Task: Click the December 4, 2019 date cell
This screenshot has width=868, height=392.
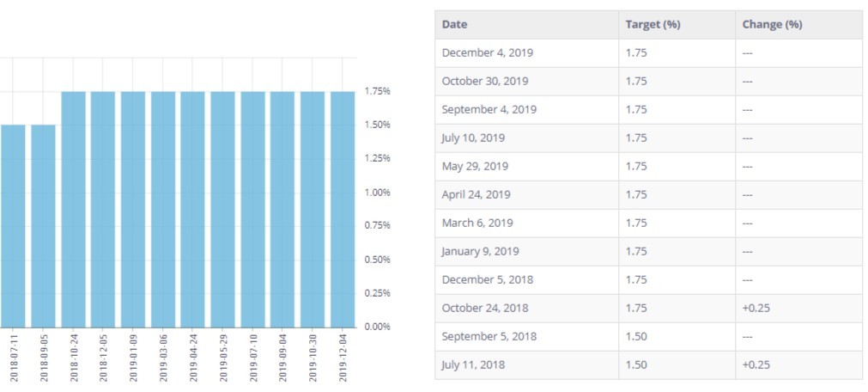Action: [x=487, y=52]
